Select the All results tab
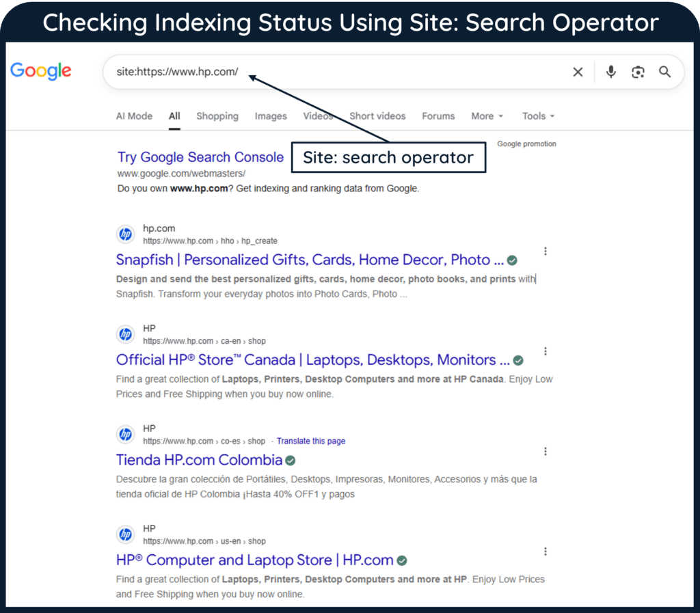This screenshot has width=700, height=613. tap(174, 116)
